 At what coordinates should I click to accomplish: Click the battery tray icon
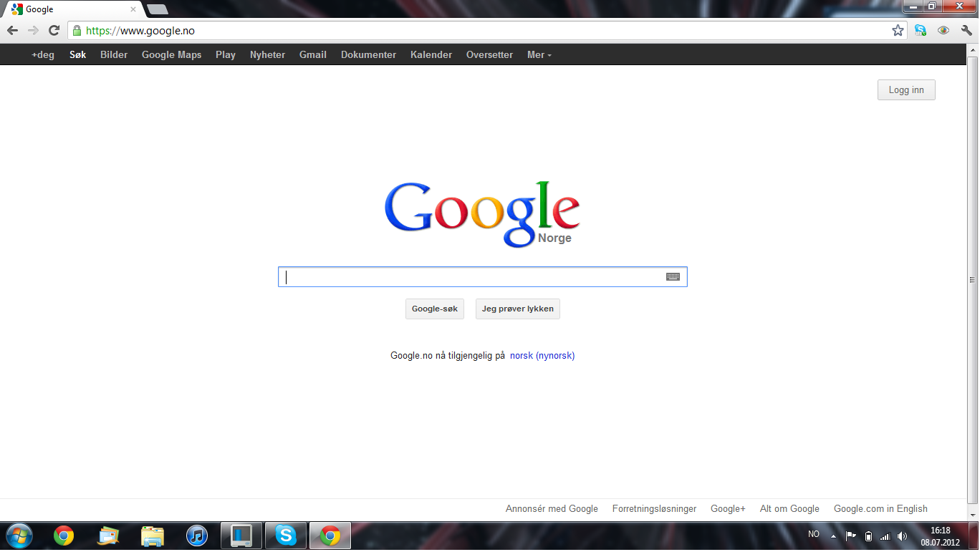click(868, 536)
